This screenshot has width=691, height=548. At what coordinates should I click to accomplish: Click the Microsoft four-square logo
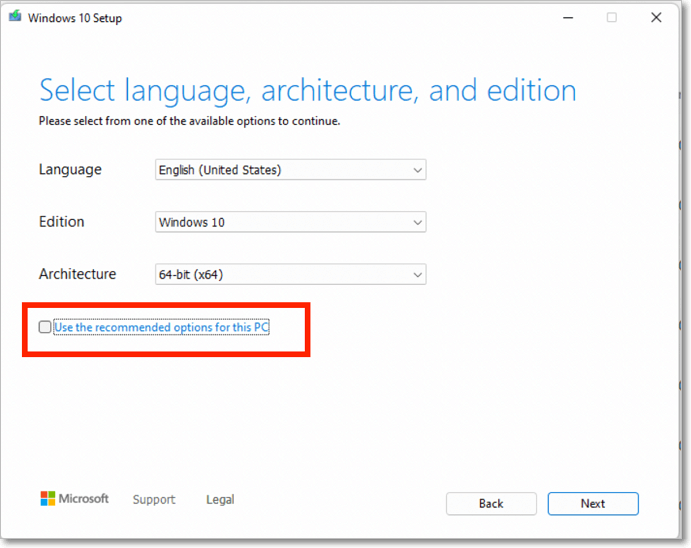tap(48, 498)
